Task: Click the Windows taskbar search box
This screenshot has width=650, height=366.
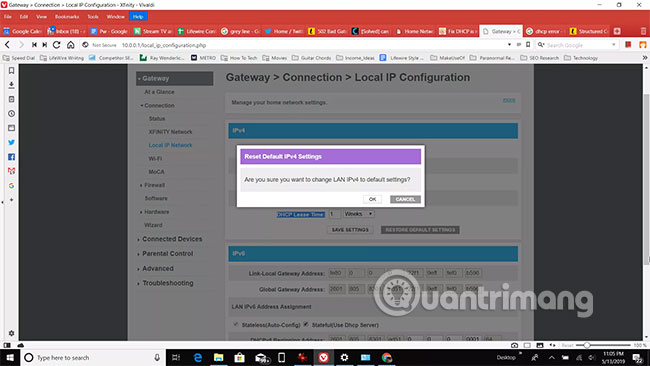Action: 92,357
